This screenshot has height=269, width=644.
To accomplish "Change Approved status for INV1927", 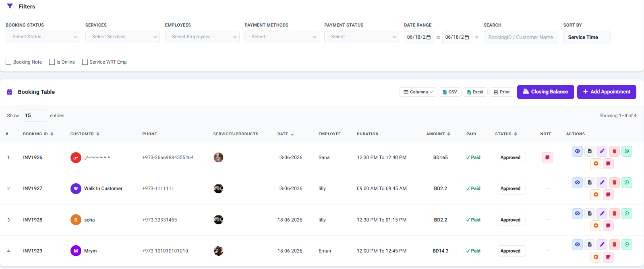I will pyautogui.click(x=511, y=188).
